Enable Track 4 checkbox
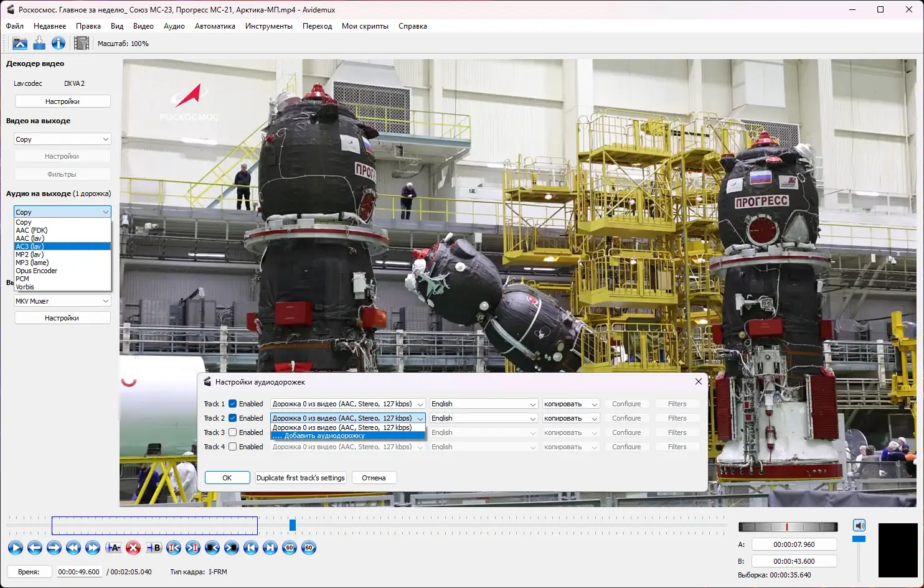The width and height of the screenshot is (924, 588). 233,447
